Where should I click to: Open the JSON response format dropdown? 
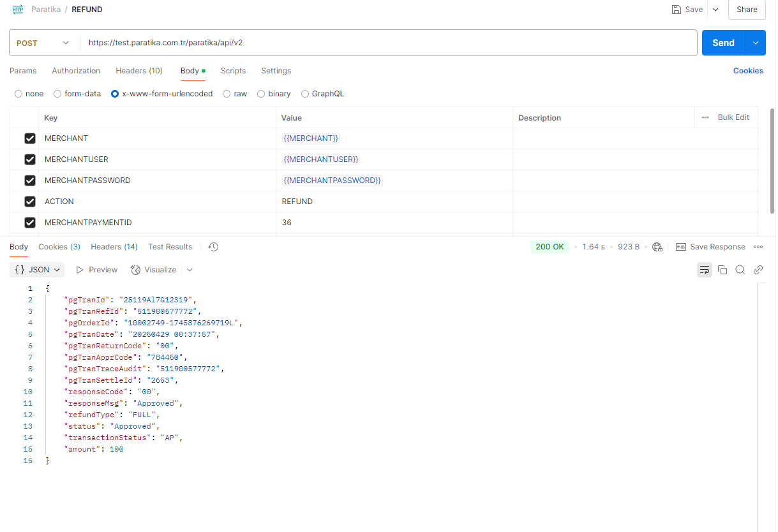coord(37,270)
